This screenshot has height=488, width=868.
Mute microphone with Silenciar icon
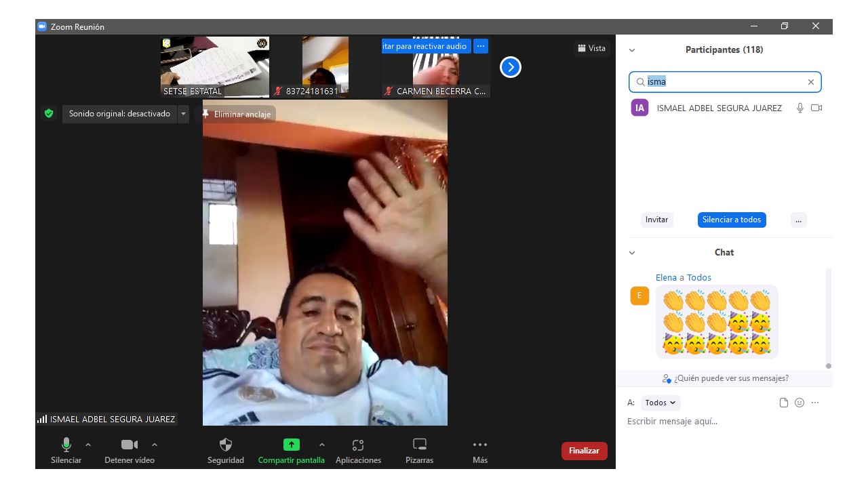click(66, 445)
